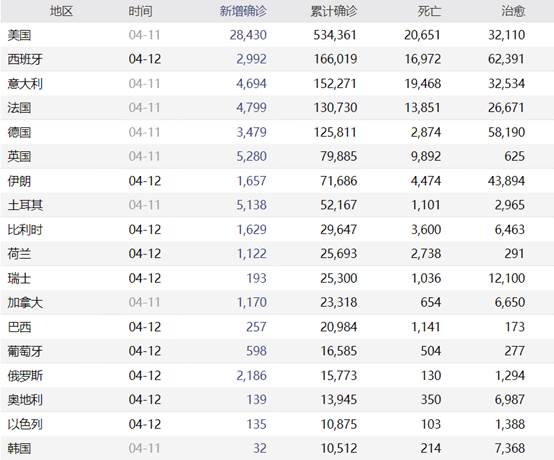The width and height of the screenshot is (554, 460).
Task: Click the 时间 column header
Action: click(x=140, y=11)
